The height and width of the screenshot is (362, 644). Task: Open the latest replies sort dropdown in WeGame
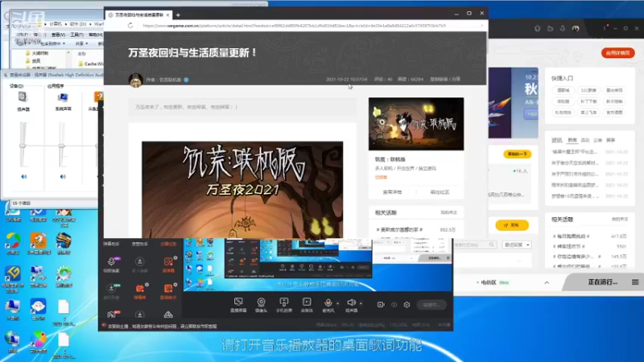tap(517, 245)
